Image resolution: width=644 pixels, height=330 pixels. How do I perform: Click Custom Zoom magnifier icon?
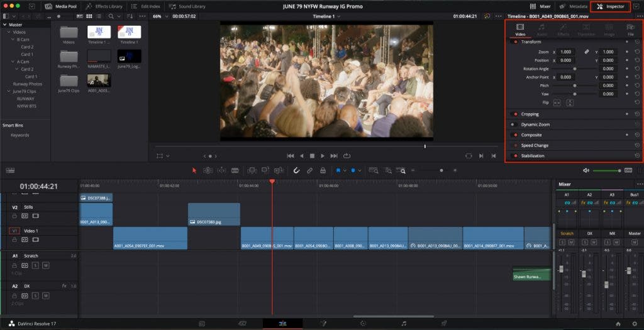402,170
